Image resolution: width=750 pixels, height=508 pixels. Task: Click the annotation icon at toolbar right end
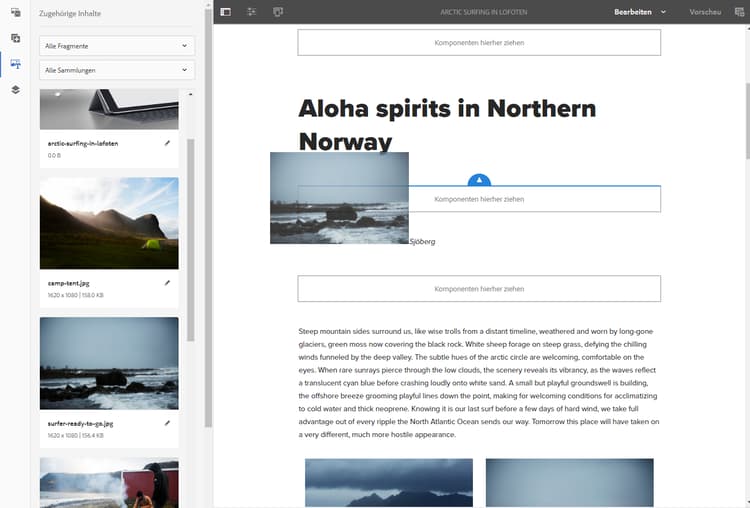coord(739,12)
